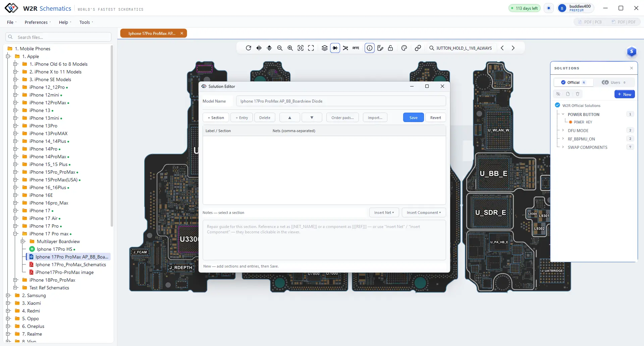This screenshot has height=346, width=644.
Task: Click the rotate/refresh board icon in viewer toolbar
Action: tap(248, 48)
